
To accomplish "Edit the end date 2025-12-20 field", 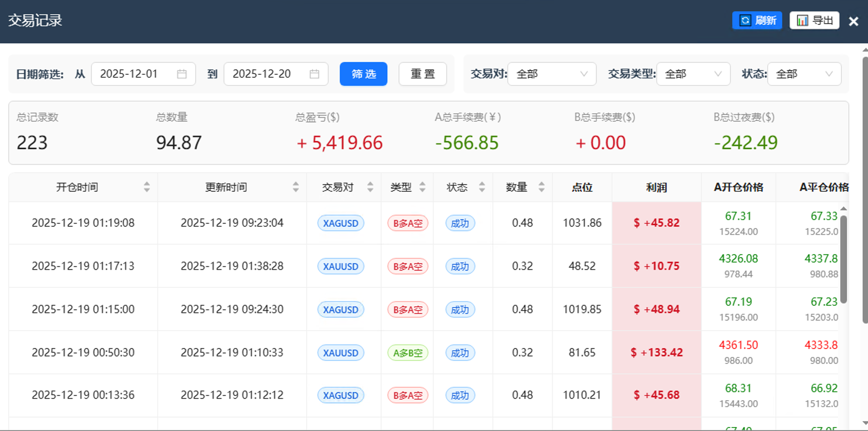I will tap(276, 74).
